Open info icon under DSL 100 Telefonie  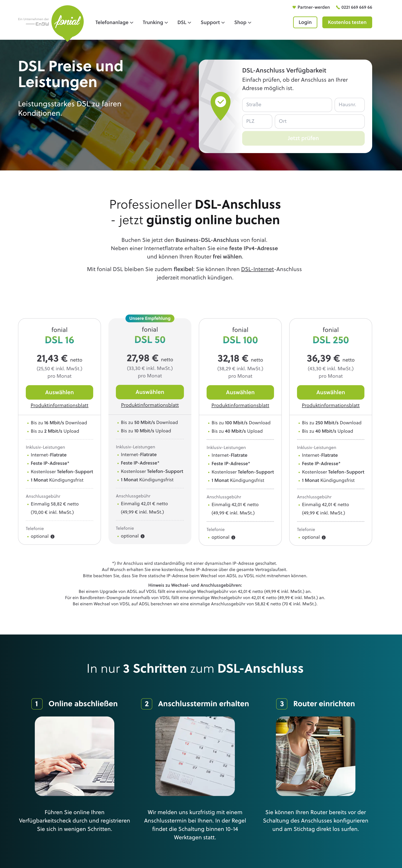pyautogui.click(x=233, y=537)
